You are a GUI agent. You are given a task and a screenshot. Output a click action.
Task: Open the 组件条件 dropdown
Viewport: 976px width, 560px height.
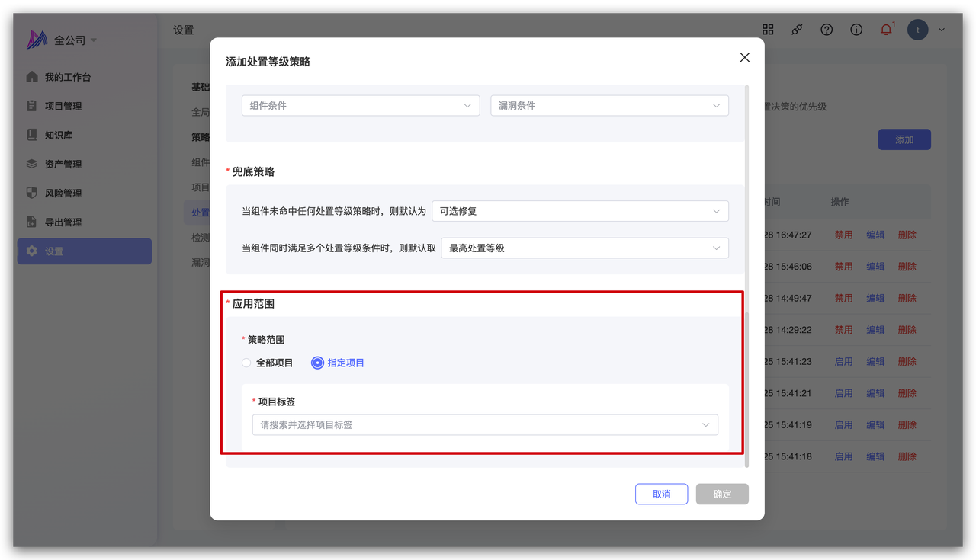[360, 106]
